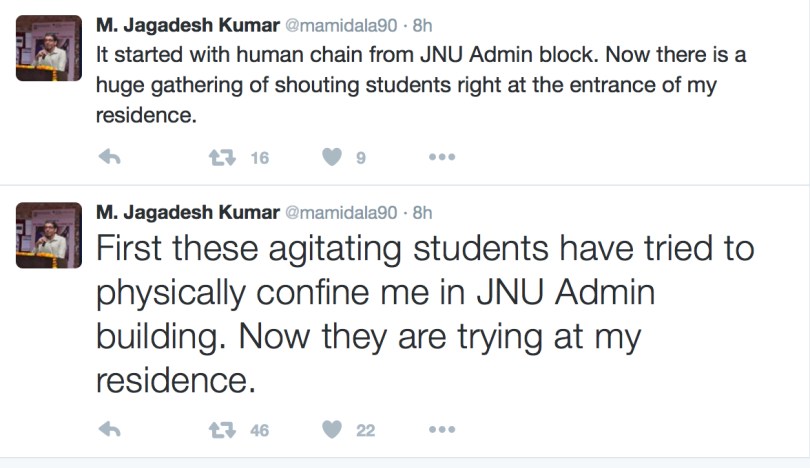Like the tweet about agitating students
Image resolution: width=810 pixels, height=468 pixels.
point(332,430)
